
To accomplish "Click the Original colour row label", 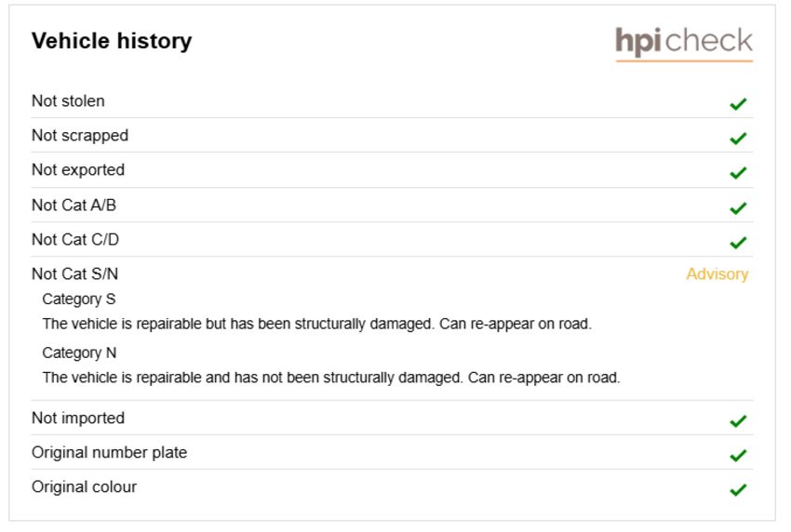I will point(84,487).
